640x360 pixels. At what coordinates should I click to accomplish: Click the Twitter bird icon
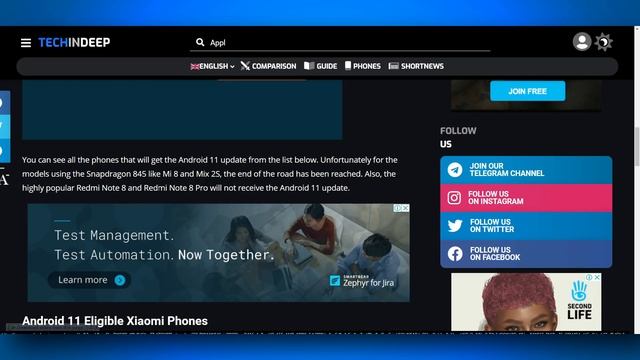tap(455, 226)
